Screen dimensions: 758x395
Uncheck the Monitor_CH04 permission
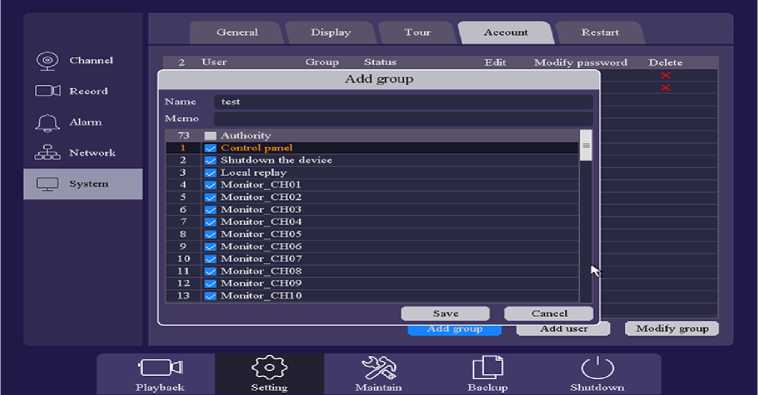(x=210, y=222)
